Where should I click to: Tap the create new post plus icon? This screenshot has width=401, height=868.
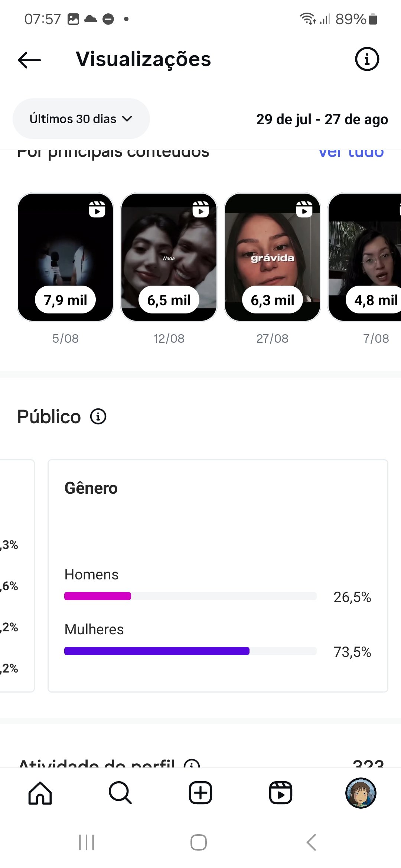tap(200, 793)
